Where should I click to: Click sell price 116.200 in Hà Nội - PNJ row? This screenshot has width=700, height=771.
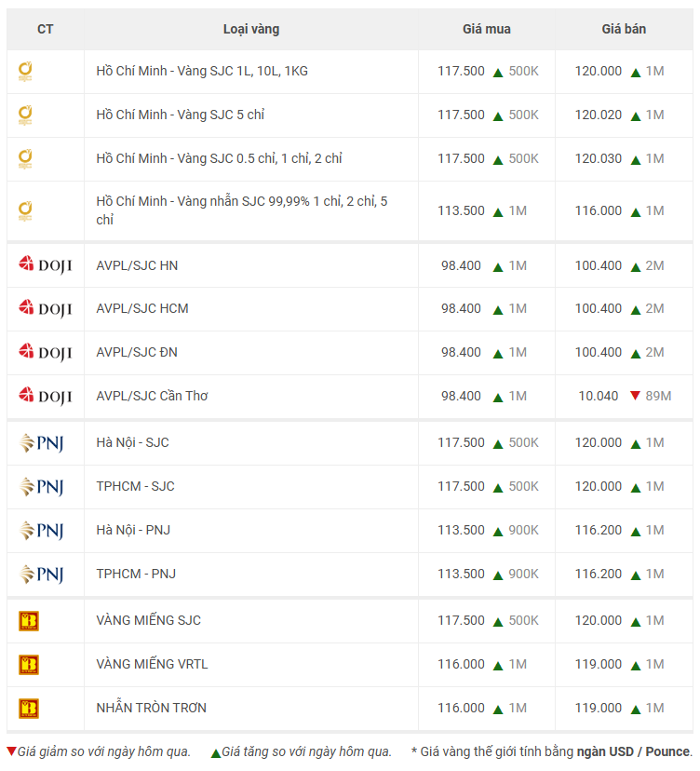[599, 531]
